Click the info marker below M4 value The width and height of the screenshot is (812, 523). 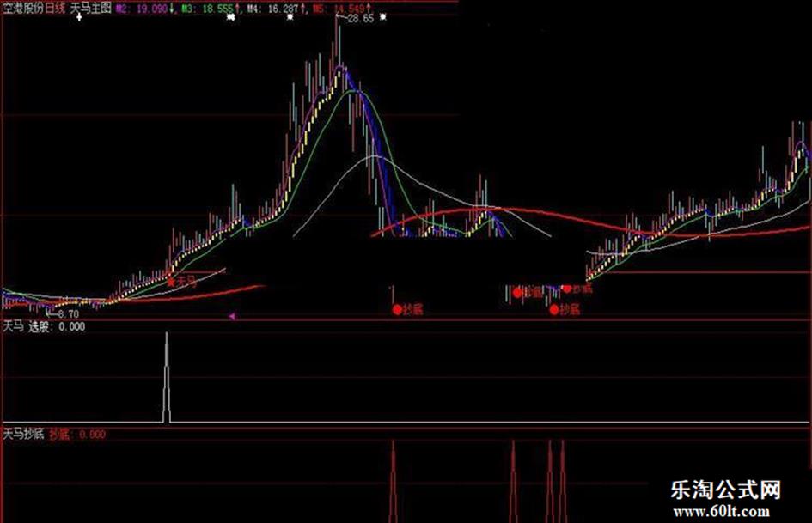click(290, 17)
